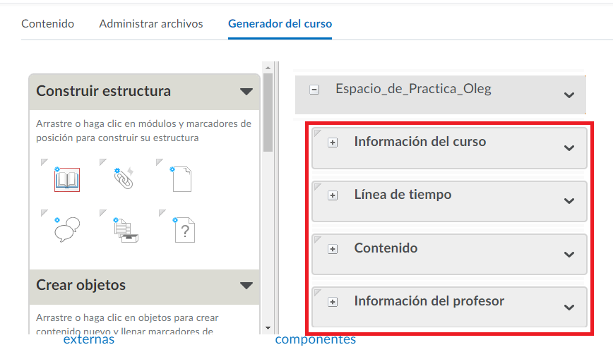Image resolution: width=613 pixels, height=364 pixels.
Task: Click the externas link
Action: [89, 340]
